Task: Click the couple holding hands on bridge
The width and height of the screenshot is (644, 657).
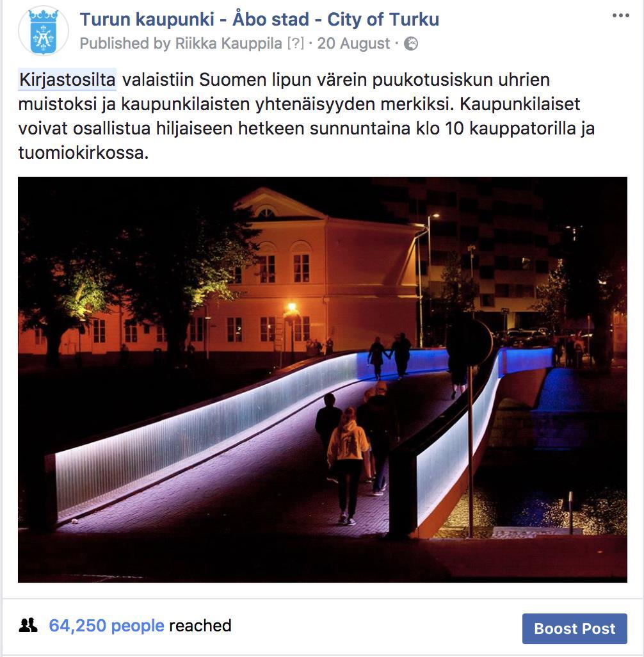Action: (390, 355)
